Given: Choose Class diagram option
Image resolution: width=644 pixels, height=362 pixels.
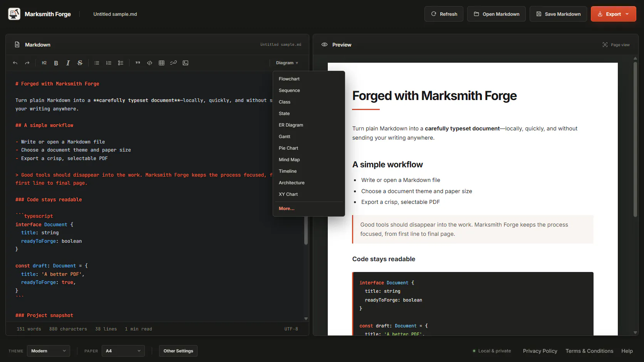Looking at the screenshot, I should pyautogui.click(x=309, y=102).
